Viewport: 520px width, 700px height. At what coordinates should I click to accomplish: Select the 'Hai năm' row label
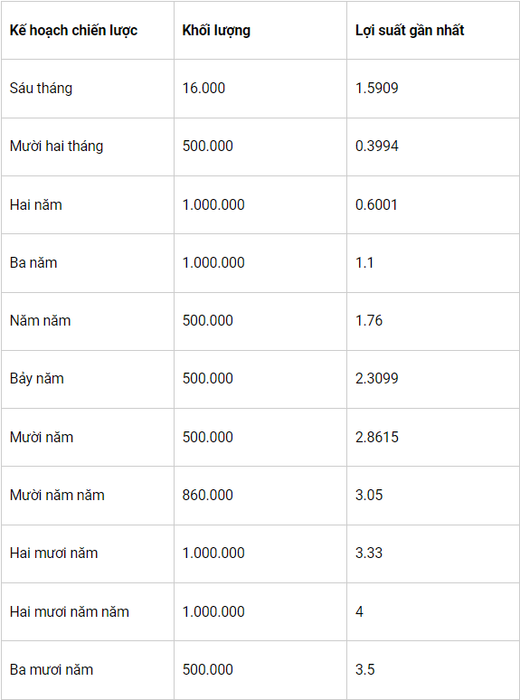(x=36, y=205)
